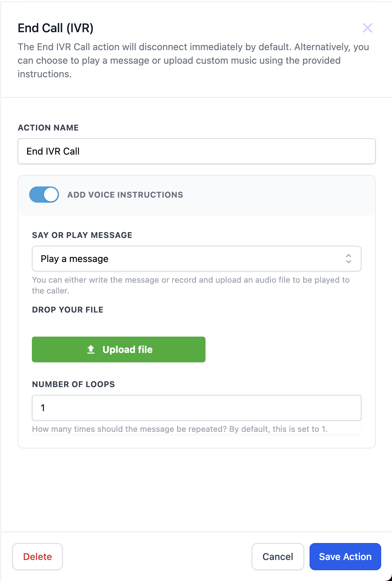Screen dimensions: 392x581
Task: Click the loops repetition hint text
Action: click(179, 429)
